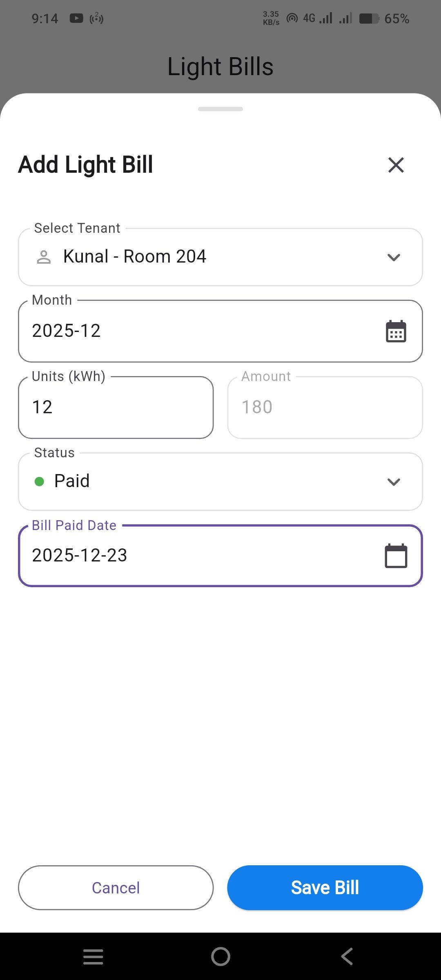Tap the tenant person icon

click(x=44, y=257)
